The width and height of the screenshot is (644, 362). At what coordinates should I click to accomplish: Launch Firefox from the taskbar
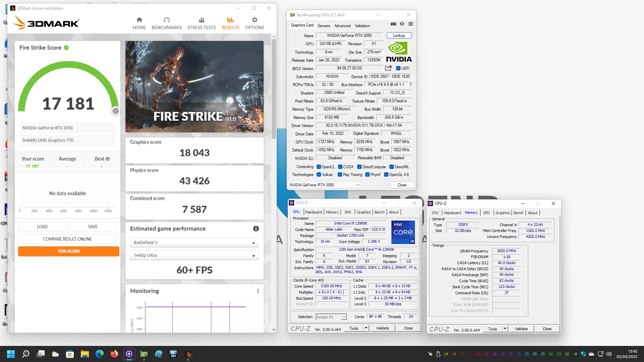114,354
